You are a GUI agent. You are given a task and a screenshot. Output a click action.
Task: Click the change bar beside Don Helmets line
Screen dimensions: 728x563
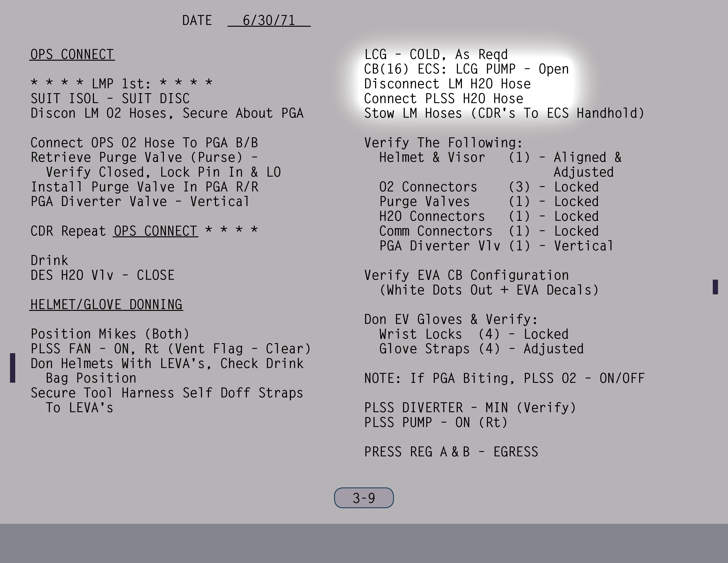13,368
